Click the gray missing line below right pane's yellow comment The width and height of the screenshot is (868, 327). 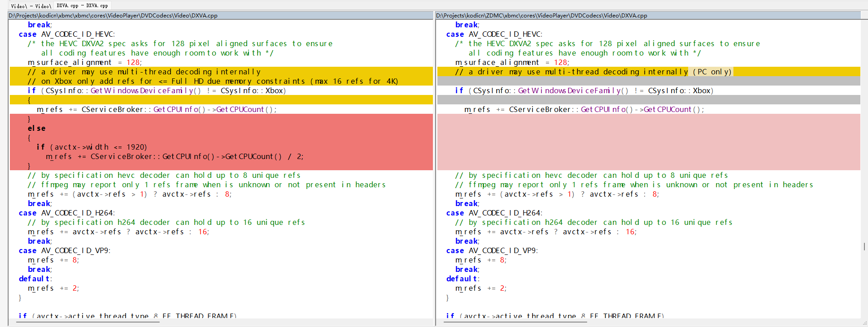648,81
